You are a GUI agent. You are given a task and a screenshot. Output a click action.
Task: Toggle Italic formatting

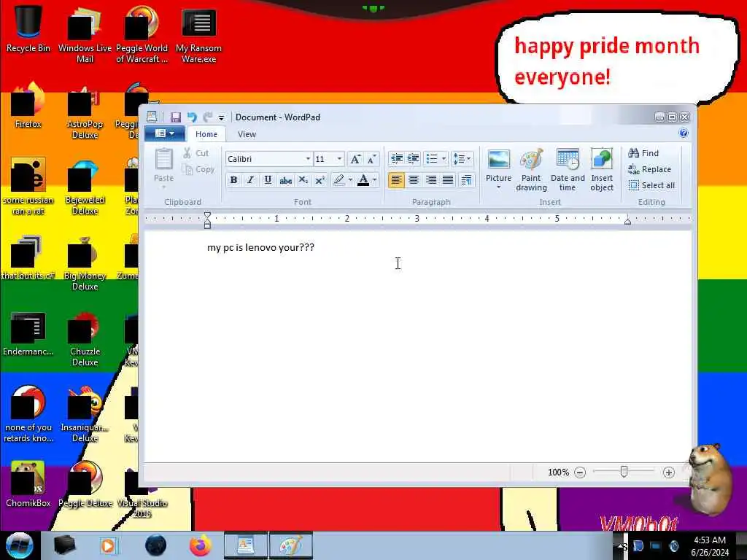pyautogui.click(x=251, y=180)
